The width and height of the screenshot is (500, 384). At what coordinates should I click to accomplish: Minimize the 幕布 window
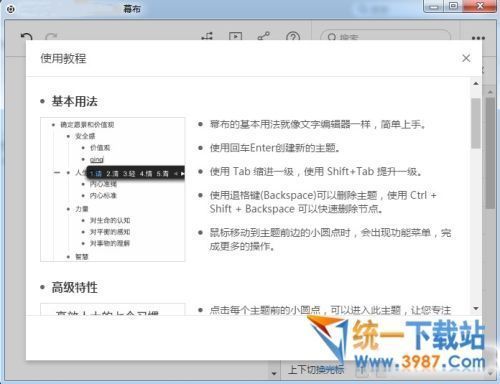click(x=433, y=6)
